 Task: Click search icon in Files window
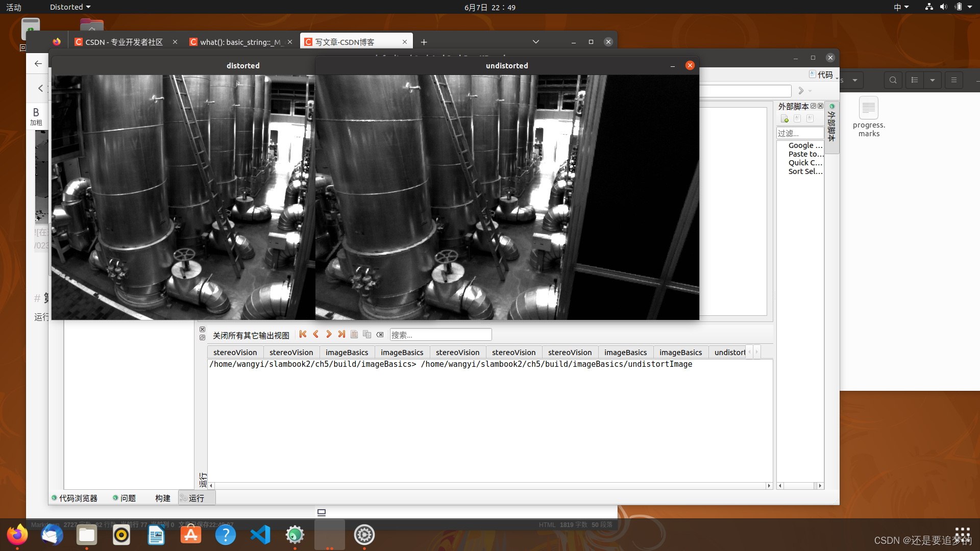click(893, 80)
